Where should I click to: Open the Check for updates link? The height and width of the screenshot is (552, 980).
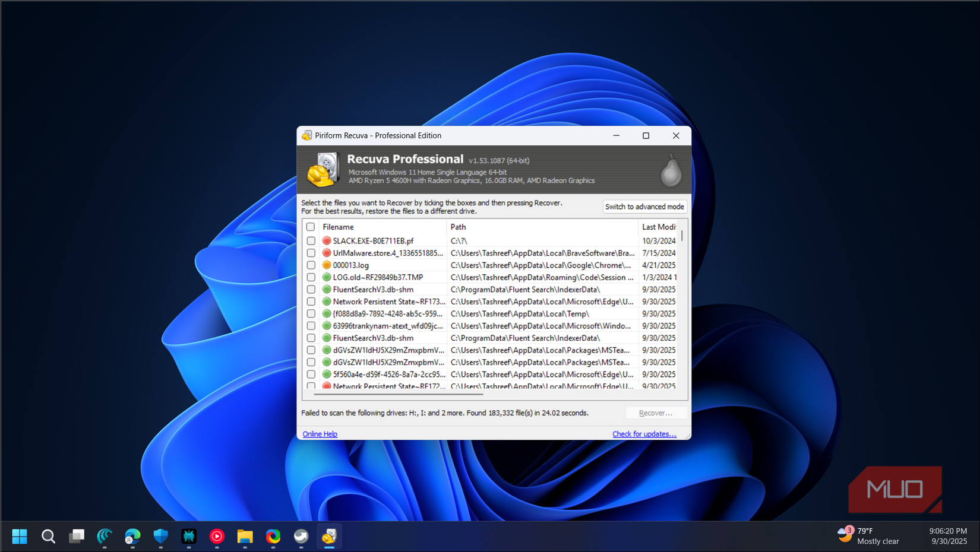644,434
